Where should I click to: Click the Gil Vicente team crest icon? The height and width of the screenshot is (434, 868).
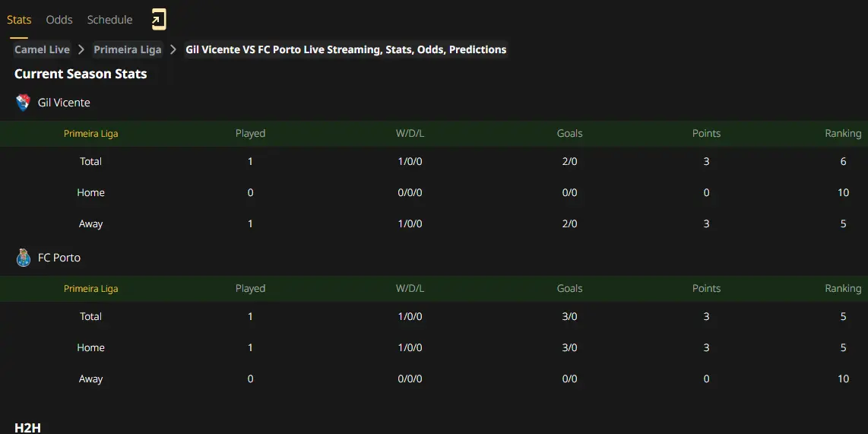24,103
